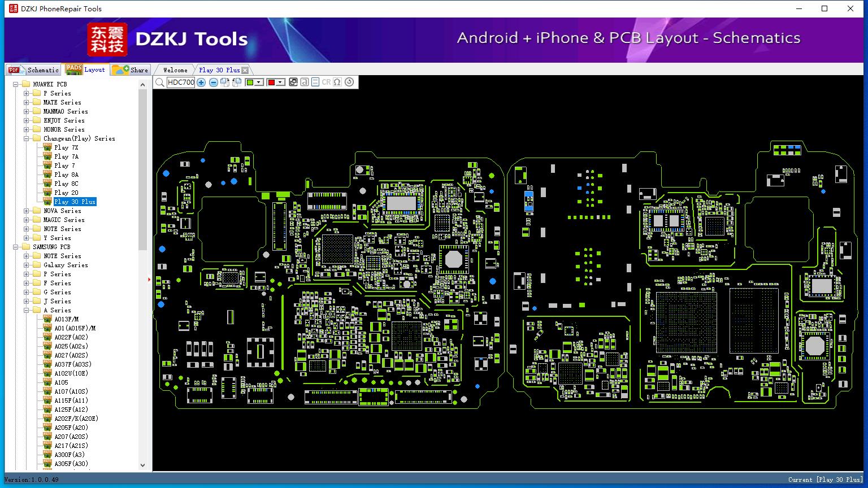
Task: Open the A125F(A12) layout
Action: [71, 409]
